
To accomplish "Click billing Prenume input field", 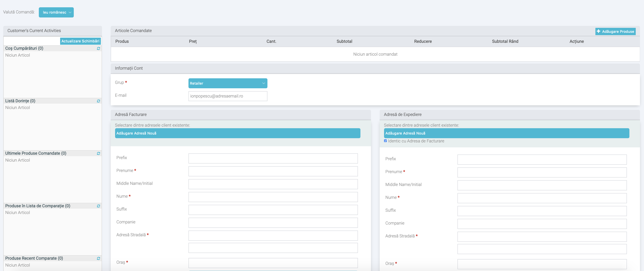I will 273,171.
